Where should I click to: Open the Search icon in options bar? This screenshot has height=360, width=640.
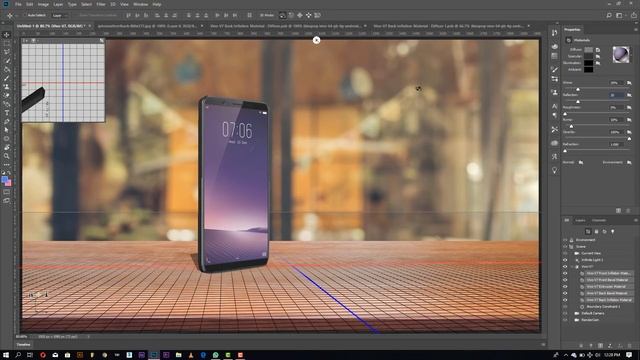click(x=609, y=16)
